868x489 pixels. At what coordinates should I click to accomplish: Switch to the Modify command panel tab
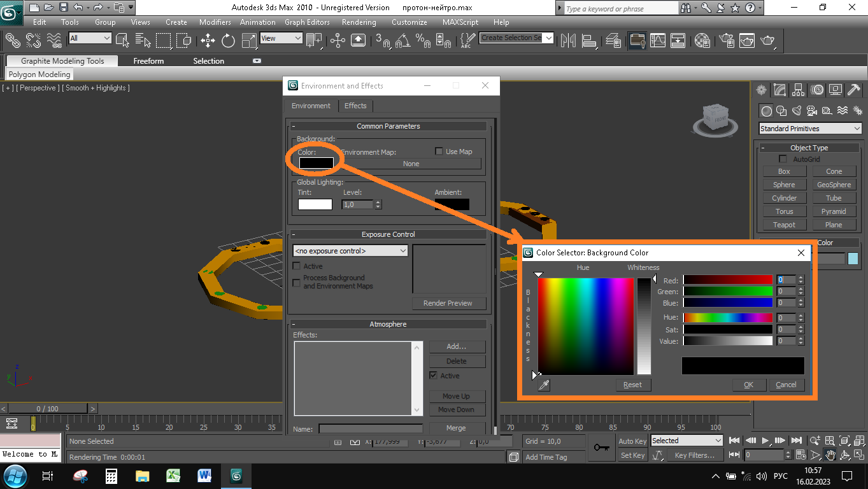point(779,90)
